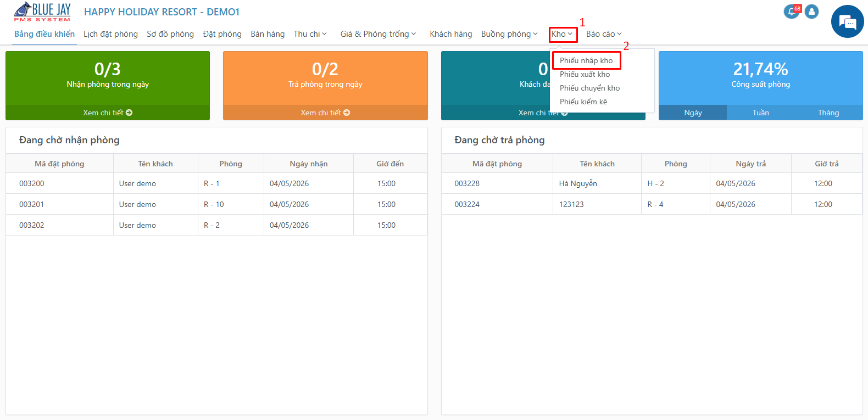Select booking code 003228
Image resolution: width=868 pixels, height=420 pixels.
[467, 183]
